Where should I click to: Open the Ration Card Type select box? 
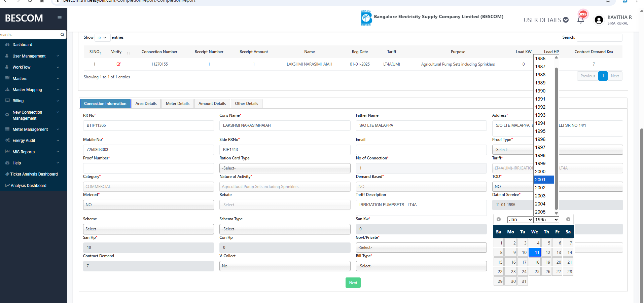285,168
